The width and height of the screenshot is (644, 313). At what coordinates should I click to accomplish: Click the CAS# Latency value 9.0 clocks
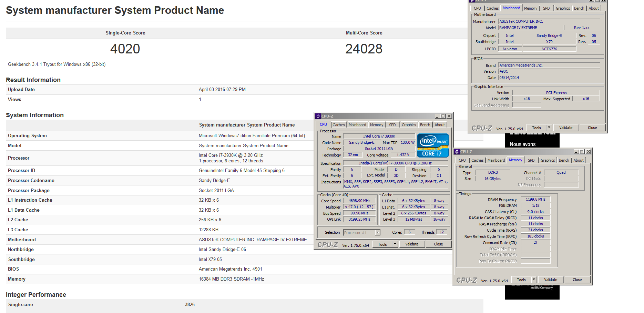[535, 212]
